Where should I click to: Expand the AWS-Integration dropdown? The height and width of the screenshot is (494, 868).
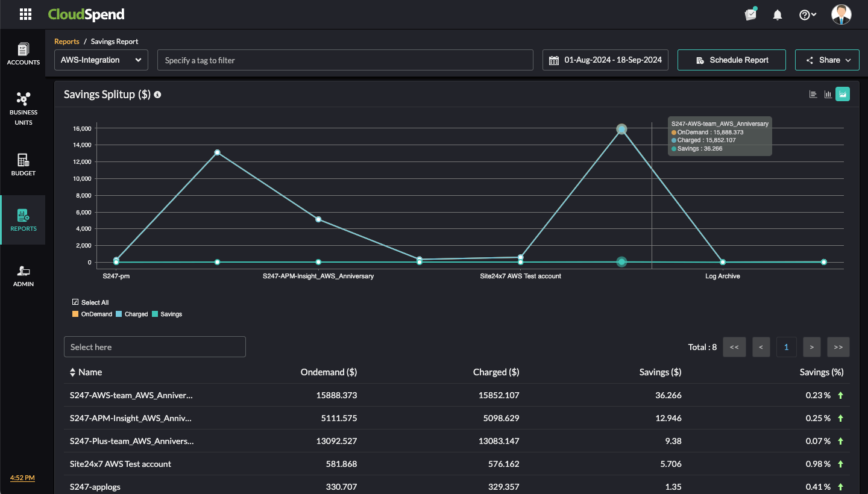101,60
